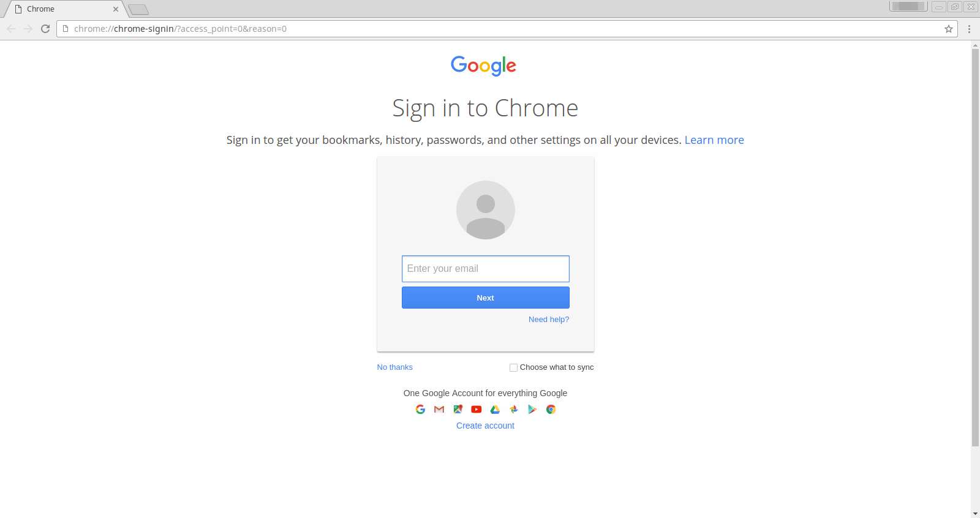Open the Google Drive icon
The image size is (980, 518).
click(495, 409)
